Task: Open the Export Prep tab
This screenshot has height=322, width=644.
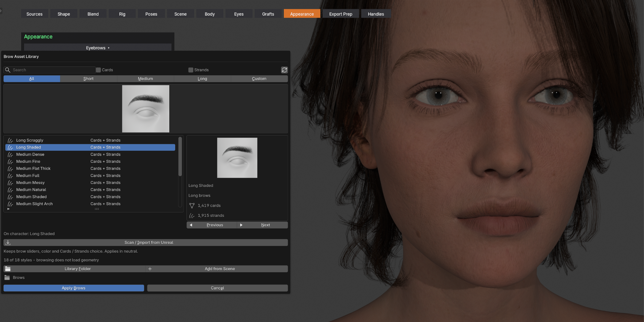Action: 341,14
